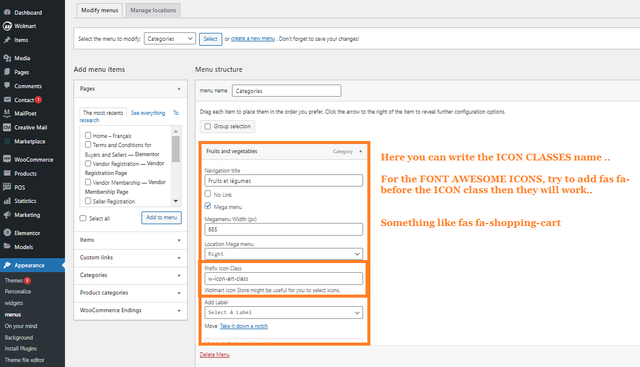Open the Location Mega menu dropdown
Viewport: 640px width, 367px height.
283,254
